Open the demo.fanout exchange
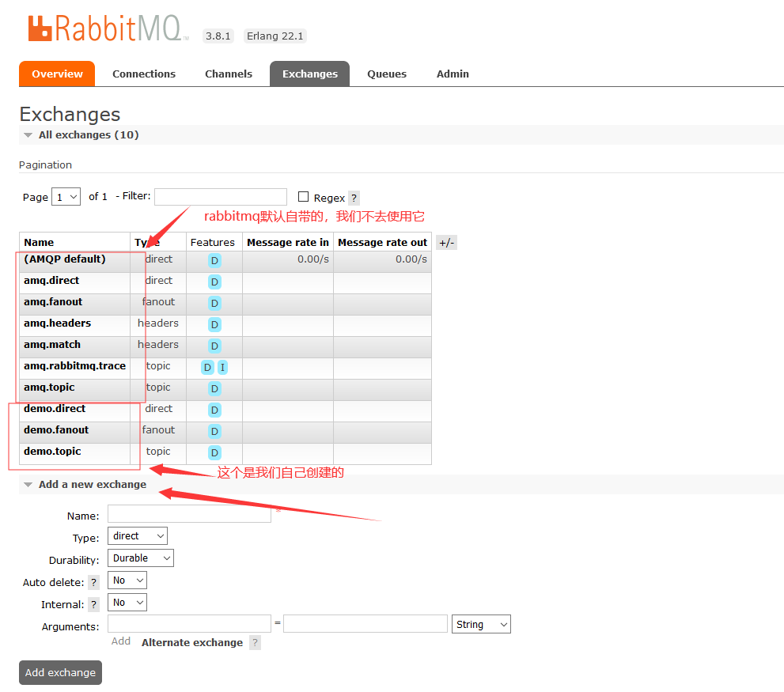Viewport: 784px width, 692px height. tap(56, 430)
